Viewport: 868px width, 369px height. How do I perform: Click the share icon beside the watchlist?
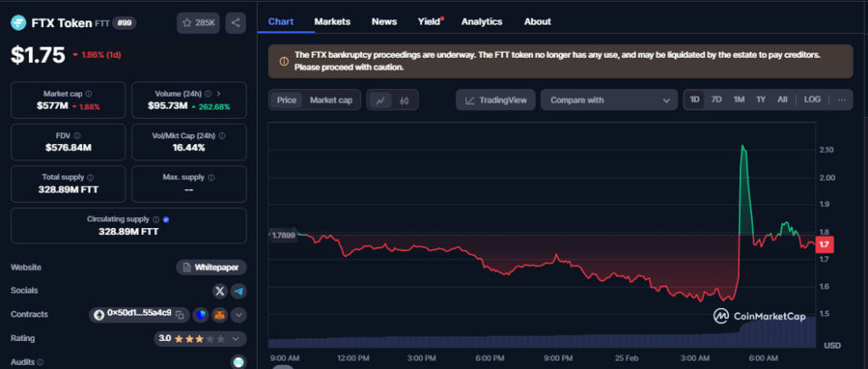(x=236, y=23)
